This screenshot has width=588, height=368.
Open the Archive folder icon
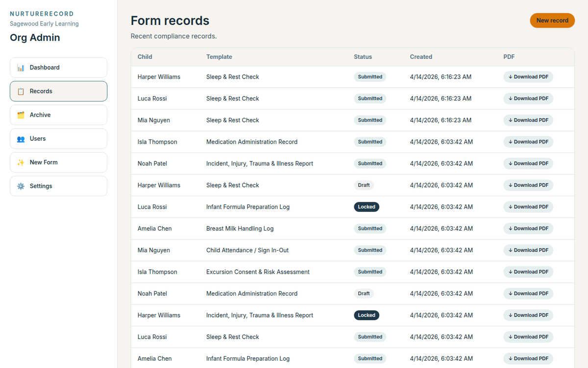point(20,114)
